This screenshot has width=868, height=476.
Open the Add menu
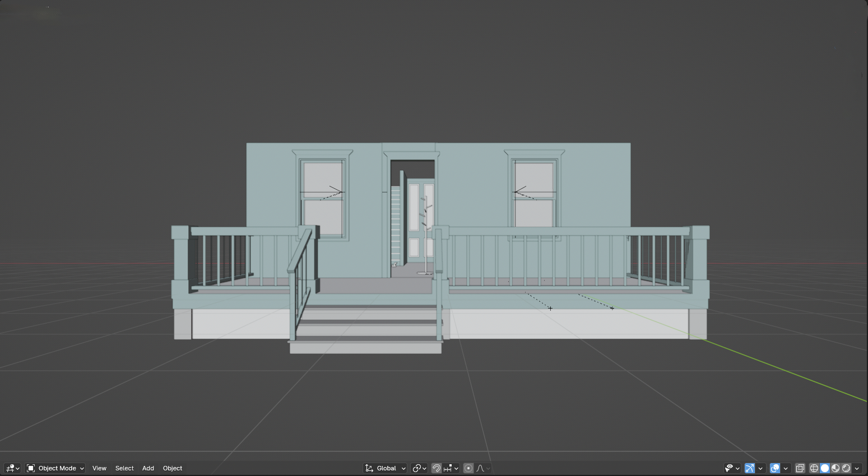[x=148, y=468]
